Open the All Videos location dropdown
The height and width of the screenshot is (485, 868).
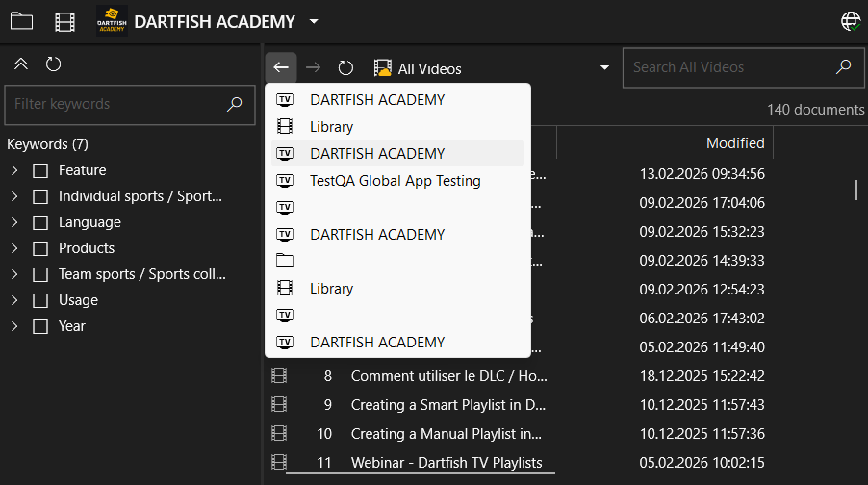pyautogui.click(x=605, y=68)
